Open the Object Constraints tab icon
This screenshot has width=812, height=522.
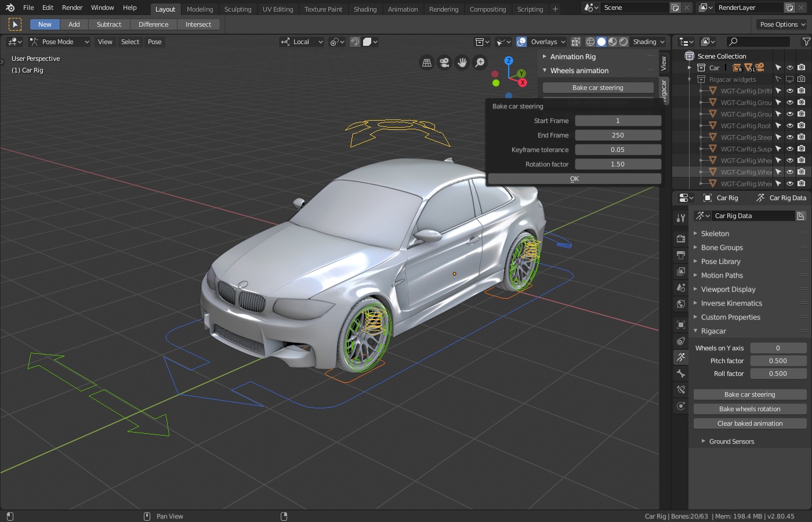point(681,341)
